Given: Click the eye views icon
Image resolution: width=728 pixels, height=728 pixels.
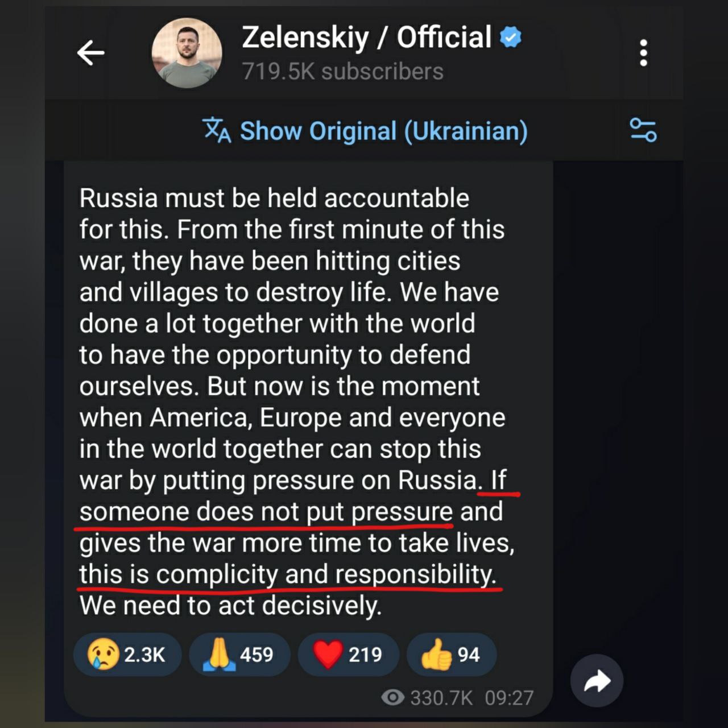Looking at the screenshot, I should click(392, 697).
